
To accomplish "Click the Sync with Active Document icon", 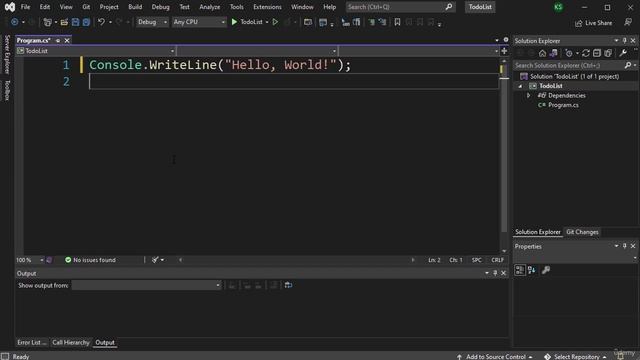I will point(586,53).
